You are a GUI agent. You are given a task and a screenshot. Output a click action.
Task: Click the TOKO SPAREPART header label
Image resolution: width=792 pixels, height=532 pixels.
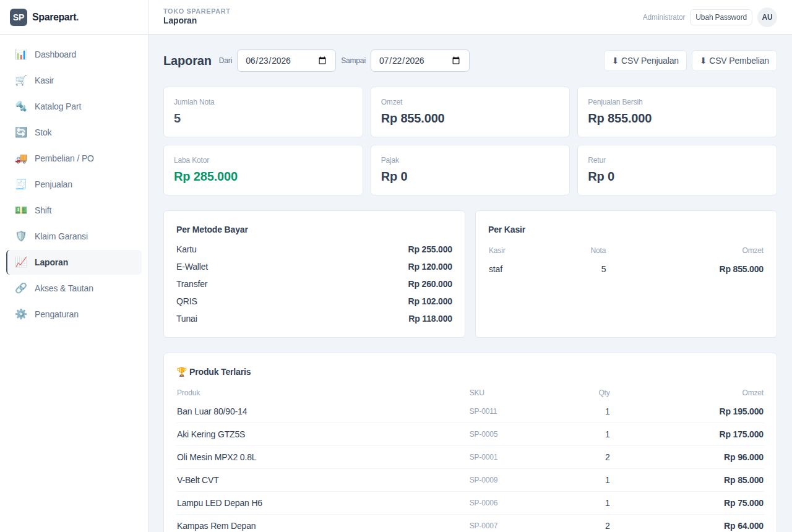tap(197, 11)
